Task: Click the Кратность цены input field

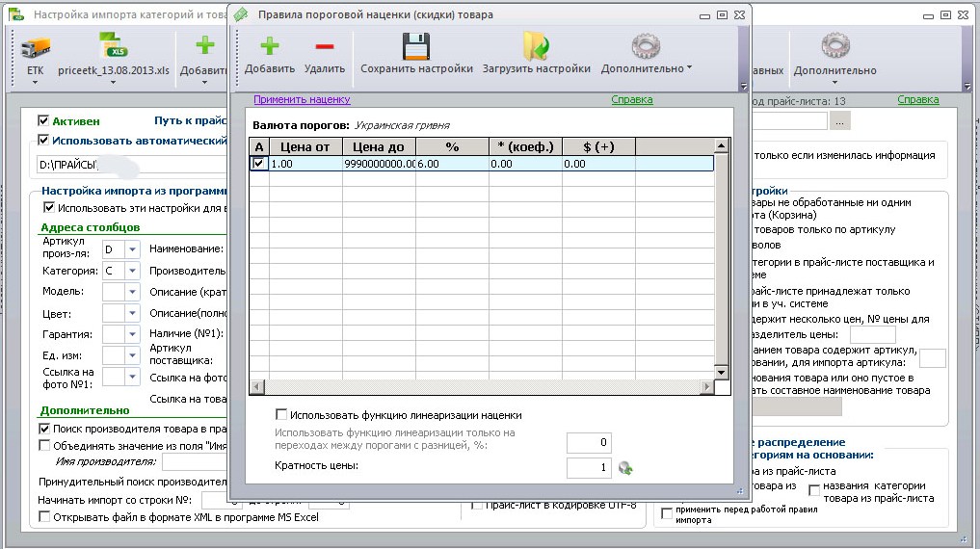Action: pyautogui.click(x=589, y=467)
